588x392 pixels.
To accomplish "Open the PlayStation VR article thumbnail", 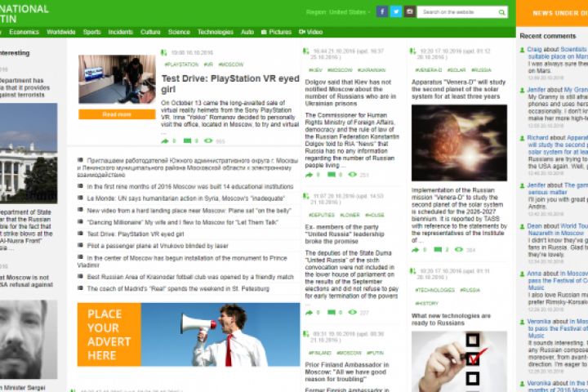I will point(117,79).
